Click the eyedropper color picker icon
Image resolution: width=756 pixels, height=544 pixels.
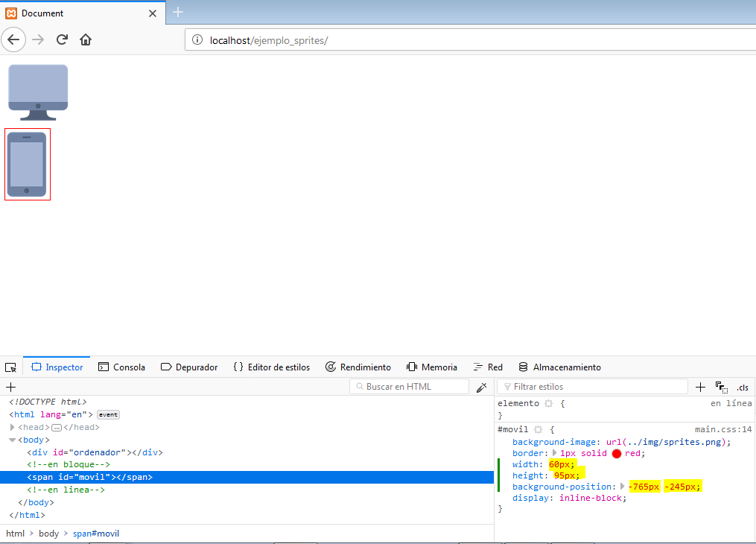[x=481, y=387]
